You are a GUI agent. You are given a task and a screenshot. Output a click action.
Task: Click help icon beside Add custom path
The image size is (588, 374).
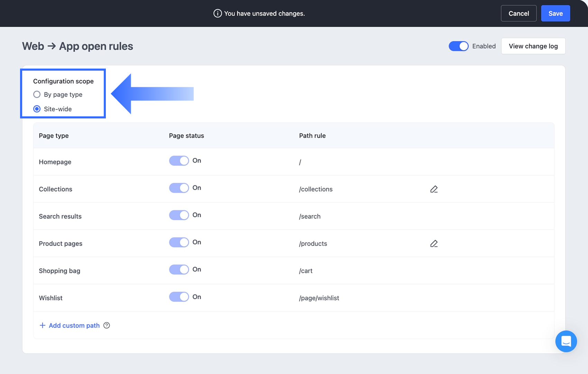107,325
